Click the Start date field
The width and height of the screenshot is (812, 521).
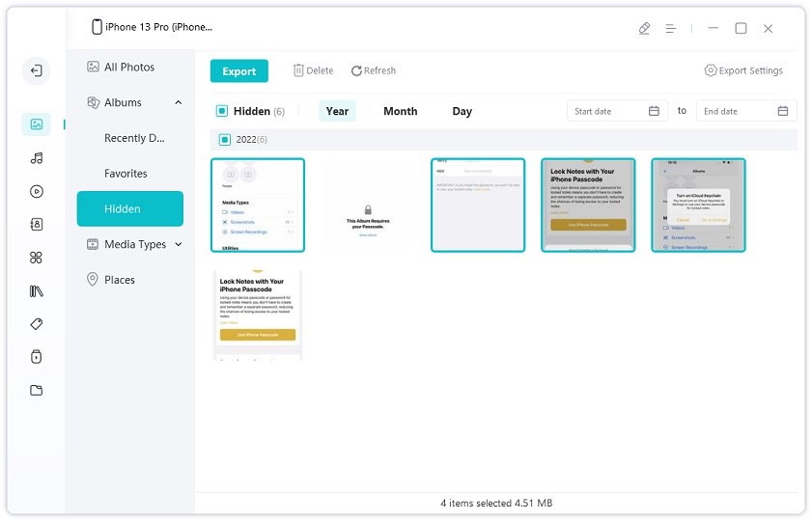tap(617, 111)
